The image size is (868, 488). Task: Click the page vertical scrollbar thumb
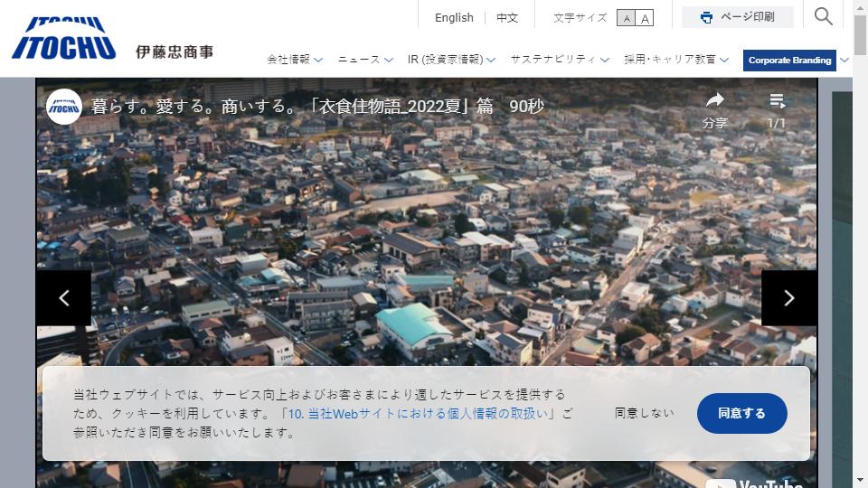pyautogui.click(x=860, y=36)
